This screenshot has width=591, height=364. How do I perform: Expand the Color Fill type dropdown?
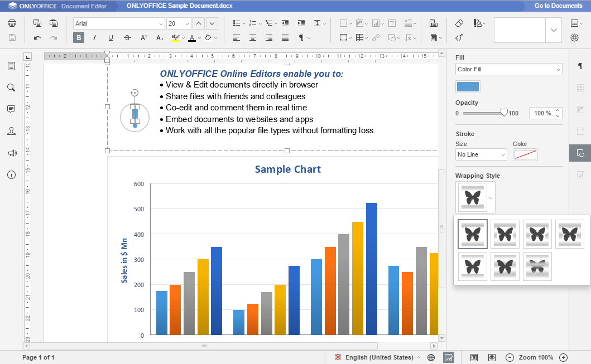[x=508, y=69]
